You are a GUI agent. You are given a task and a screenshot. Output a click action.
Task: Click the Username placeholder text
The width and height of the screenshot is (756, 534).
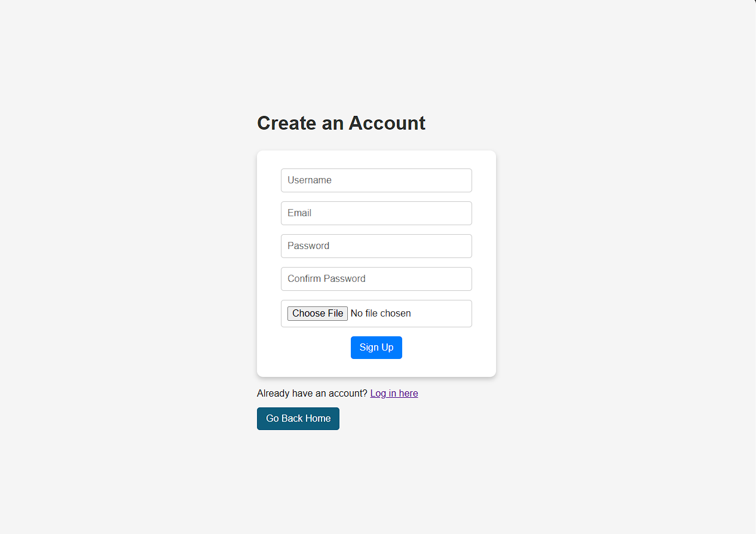310,180
